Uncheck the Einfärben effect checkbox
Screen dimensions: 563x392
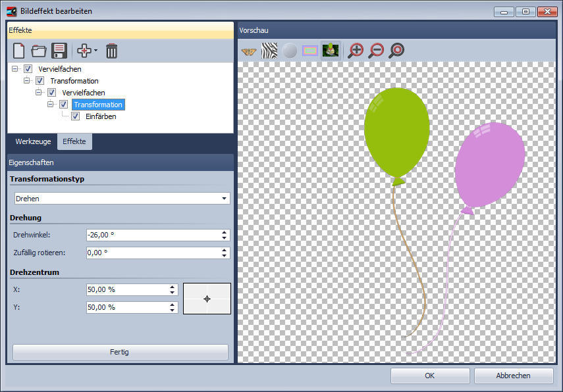coord(76,116)
